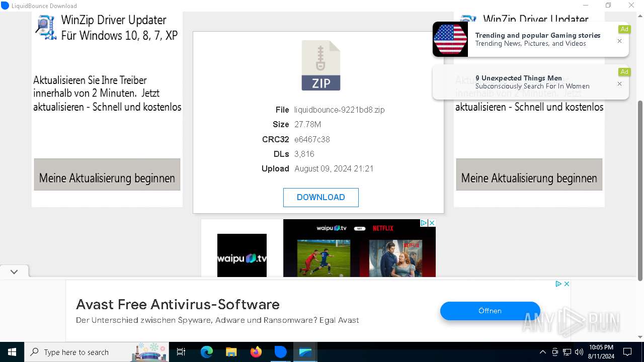Click the waipu.tv logo ad

click(x=242, y=255)
